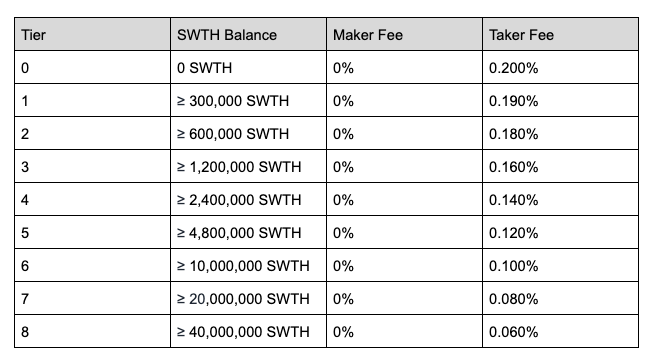The image size is (654, 363).
Task: Select the 0.190% taker fee cell
Action: [x=561, y=100]
